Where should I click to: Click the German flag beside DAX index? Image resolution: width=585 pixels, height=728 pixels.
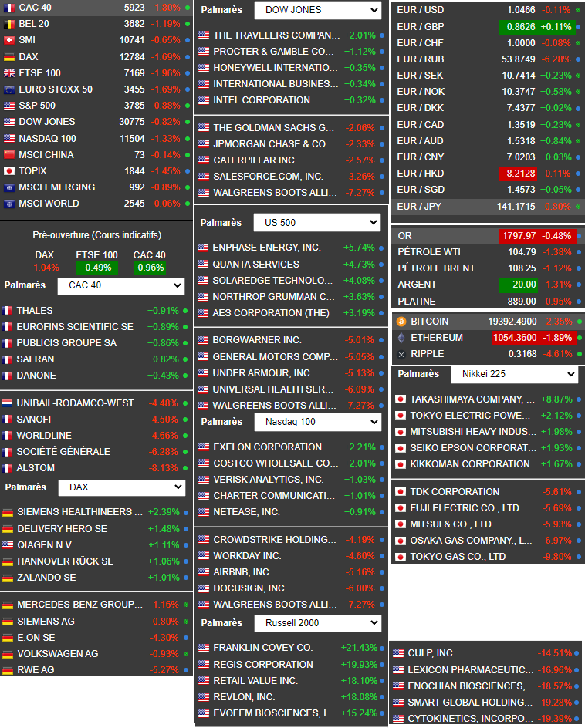pyautogui.click(x=8, y=57)
